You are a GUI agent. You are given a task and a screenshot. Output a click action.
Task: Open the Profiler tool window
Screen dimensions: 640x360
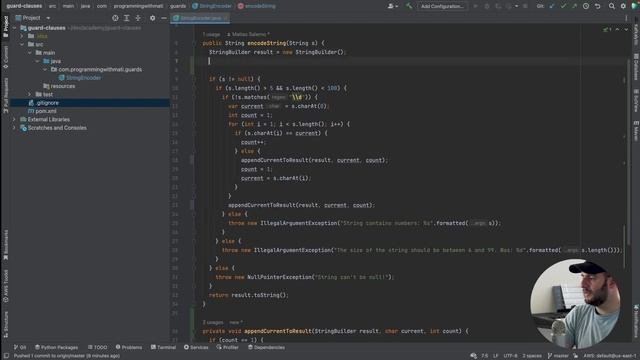click(227, 347)
